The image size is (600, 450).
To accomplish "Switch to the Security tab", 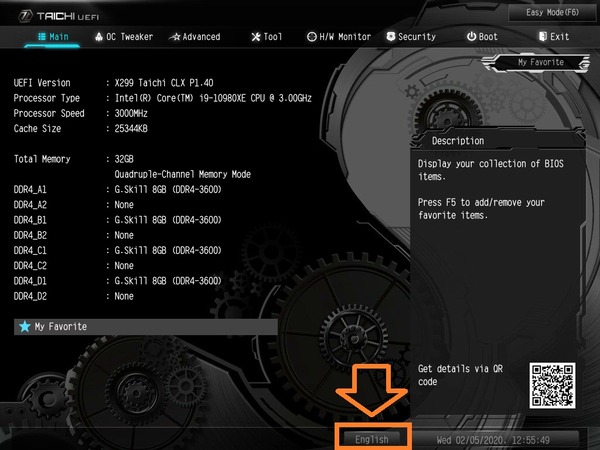I will pyautogui.click(x=411, y=37).
